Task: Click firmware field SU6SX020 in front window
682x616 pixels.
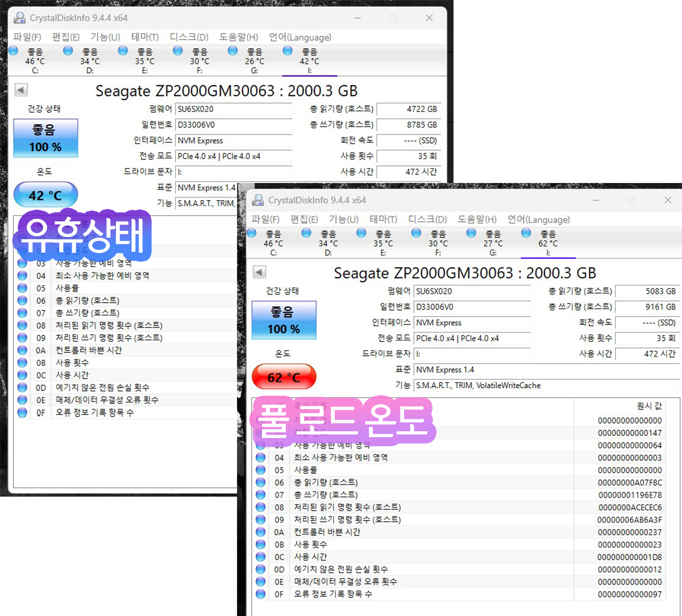Action: click(471, 291)
